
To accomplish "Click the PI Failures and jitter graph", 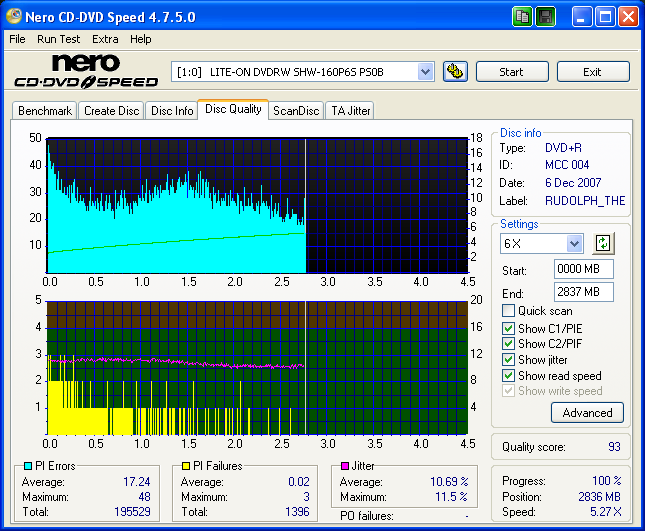I will 258,368.
